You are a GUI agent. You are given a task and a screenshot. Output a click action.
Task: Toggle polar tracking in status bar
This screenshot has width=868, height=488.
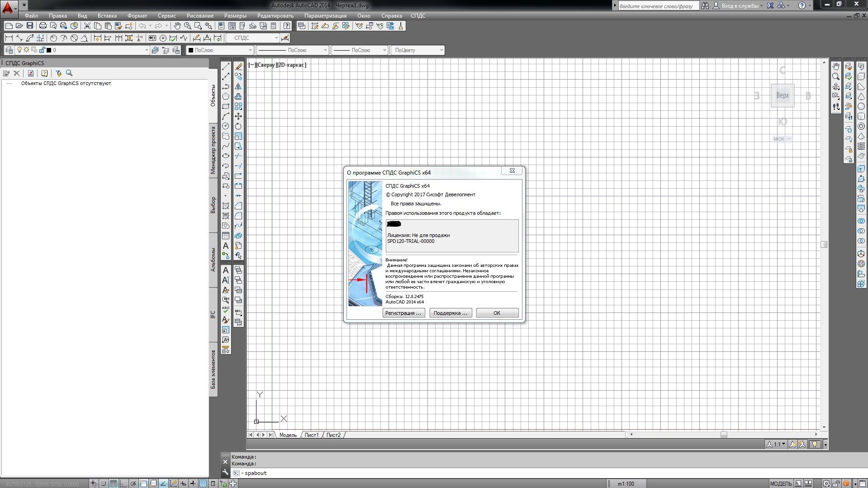point(133,483)
